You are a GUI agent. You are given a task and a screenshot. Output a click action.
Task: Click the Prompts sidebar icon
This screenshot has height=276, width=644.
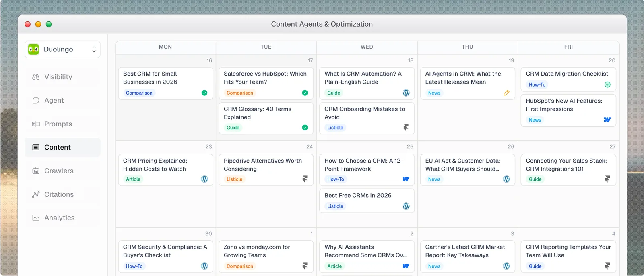tap(36, 124)
